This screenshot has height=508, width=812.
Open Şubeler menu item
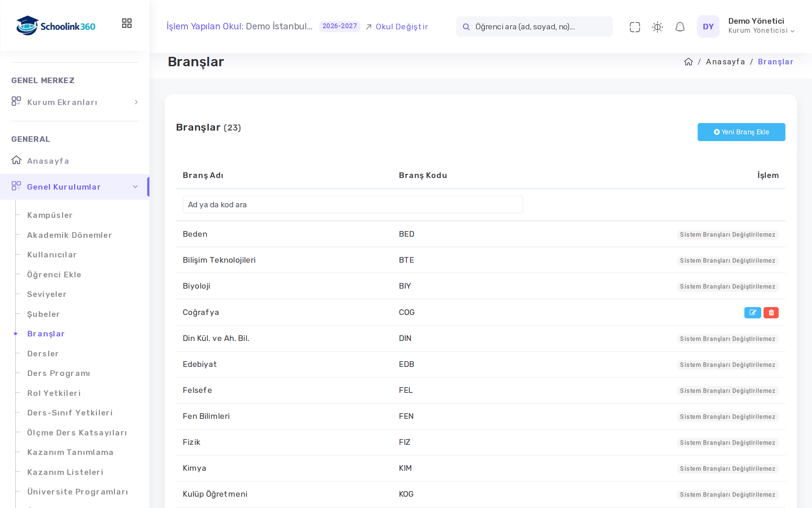click(43, 314)
